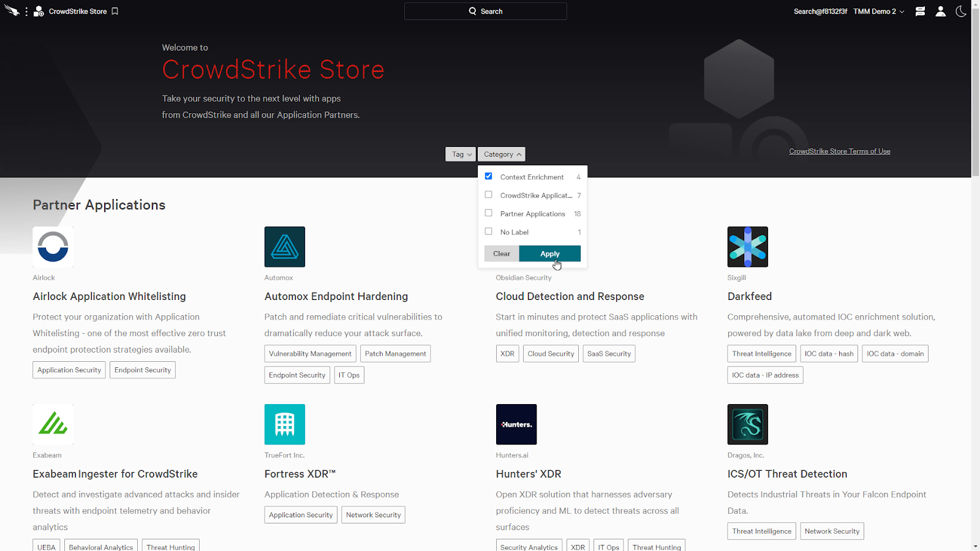This screenshot has height=551, width=980.
Task: Toggle dark mode with the moon icon
Action: [x=961, y=11]
